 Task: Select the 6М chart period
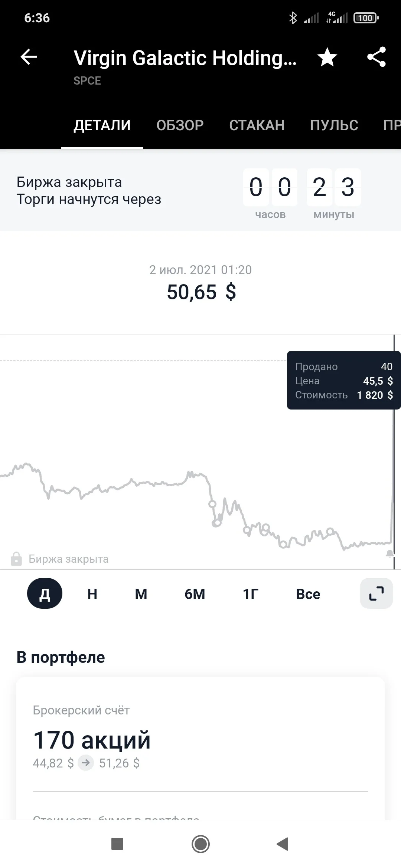pyautogui.click(x=195, y=594)
